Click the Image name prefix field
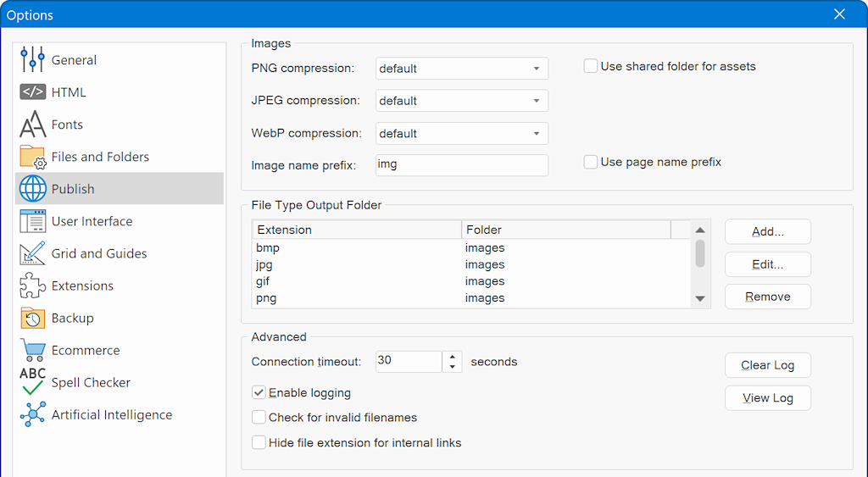 462,165
